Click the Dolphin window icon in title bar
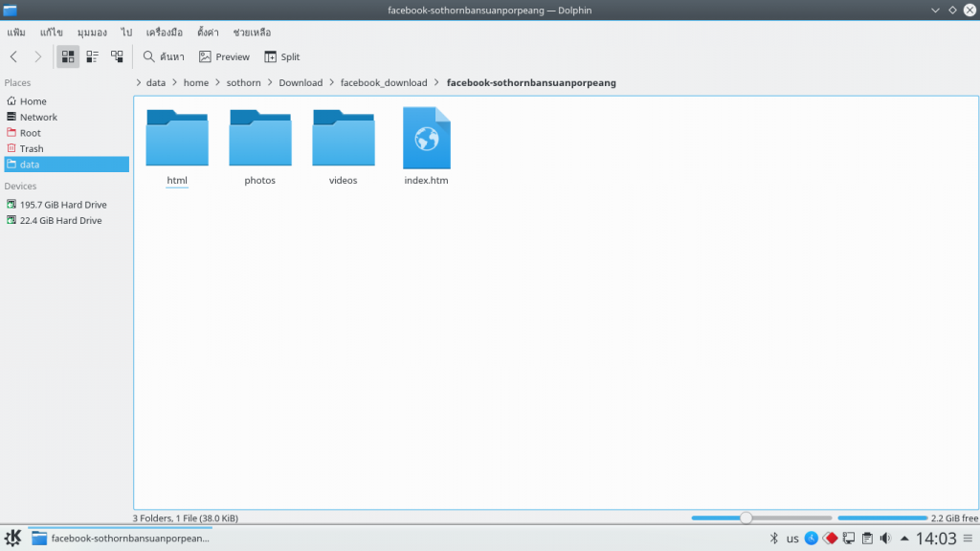 click(x=10, y=10)
